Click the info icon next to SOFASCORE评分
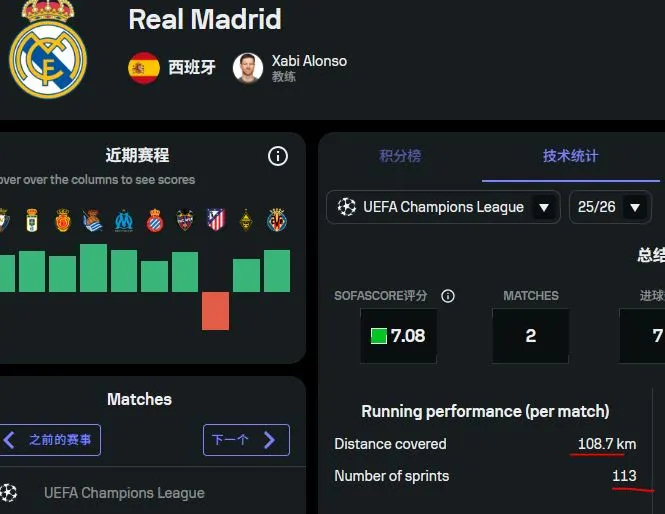The width and height of the screenshot is (665, 514). (x=448, y=296)
